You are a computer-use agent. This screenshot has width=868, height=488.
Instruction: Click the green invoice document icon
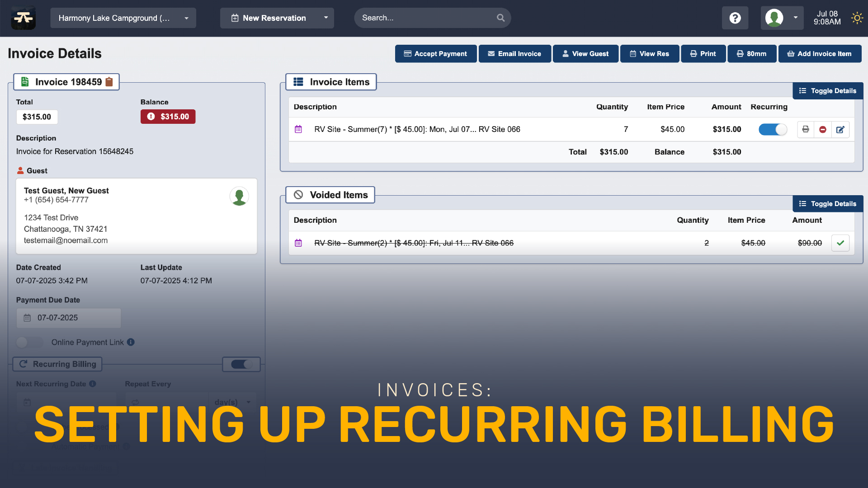[x=25, y=82]
